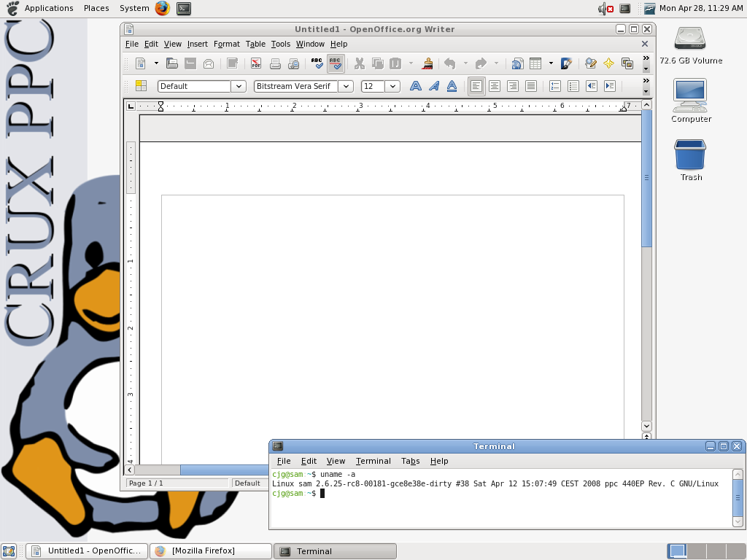Click the Print file directly icon
This screenshot has width=747, height=560.
coord(275,63)
